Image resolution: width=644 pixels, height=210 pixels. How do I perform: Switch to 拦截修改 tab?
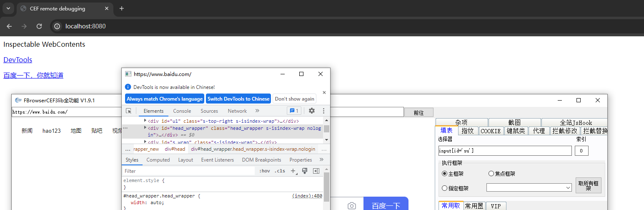(565, 131)
